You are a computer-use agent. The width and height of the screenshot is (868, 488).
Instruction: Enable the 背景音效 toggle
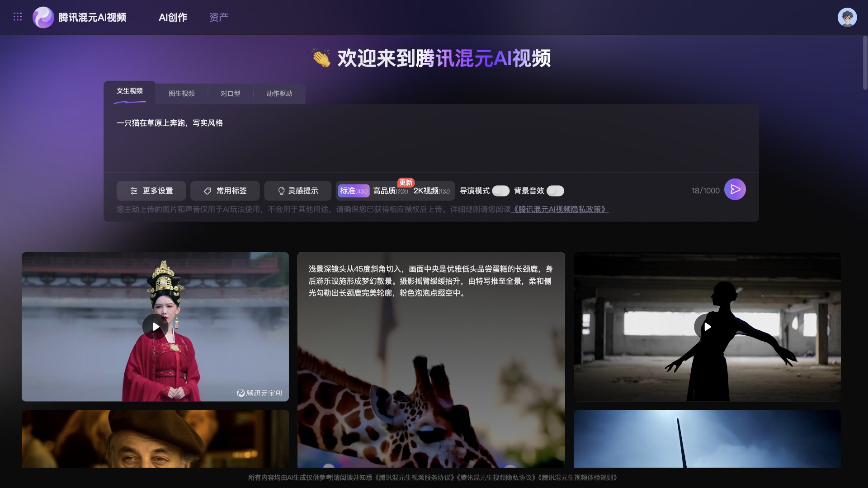tap(555, 191)
